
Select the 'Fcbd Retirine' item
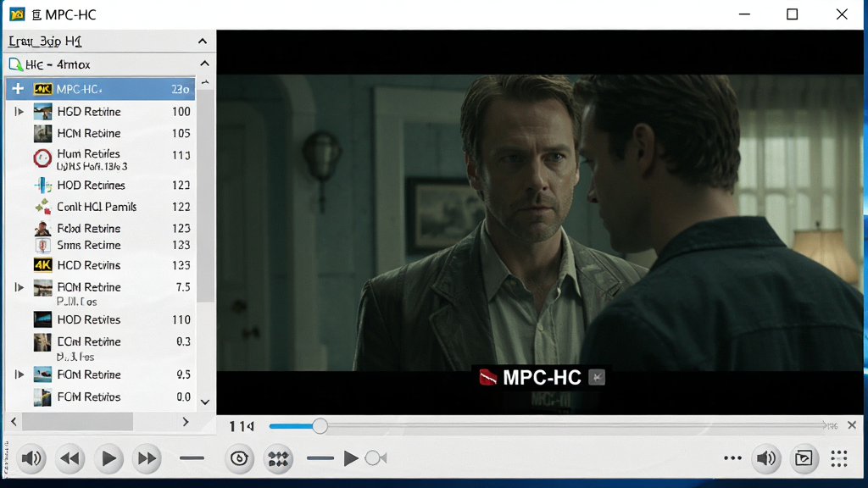click(x=100, y=228)
